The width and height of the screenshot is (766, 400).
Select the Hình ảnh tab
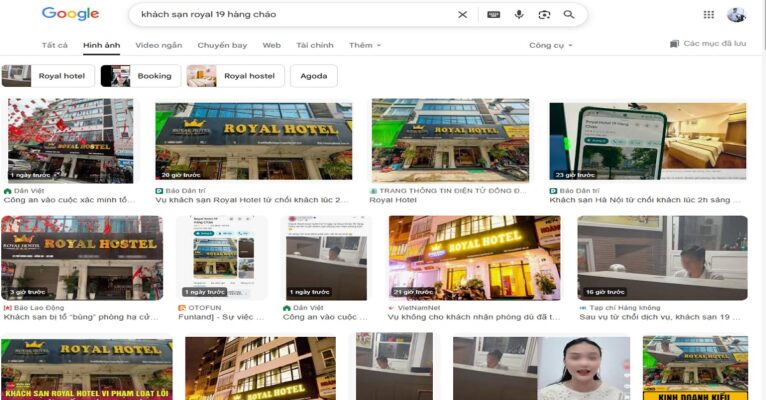(102, 45)
